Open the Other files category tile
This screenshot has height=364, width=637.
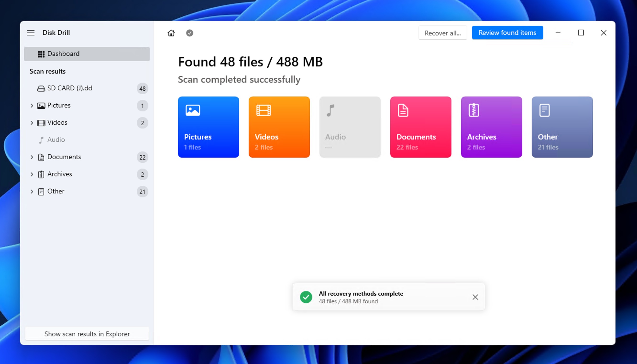click(x=562, y=127)
